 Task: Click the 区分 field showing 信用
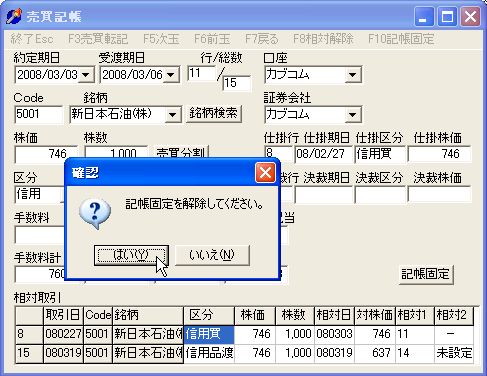39,194
